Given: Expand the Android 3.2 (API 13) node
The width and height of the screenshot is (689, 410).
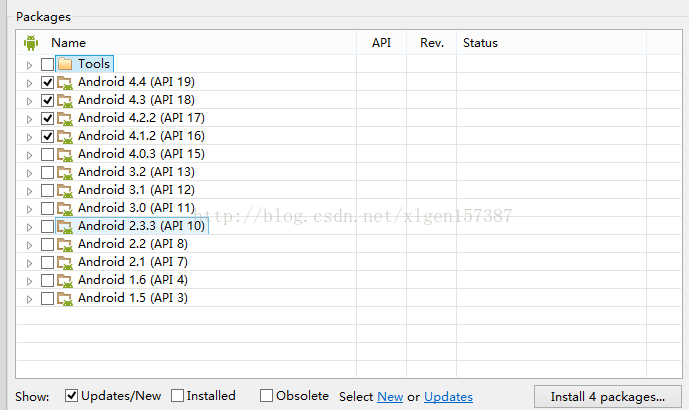Looking at the screenshot, I should point(29,173).
